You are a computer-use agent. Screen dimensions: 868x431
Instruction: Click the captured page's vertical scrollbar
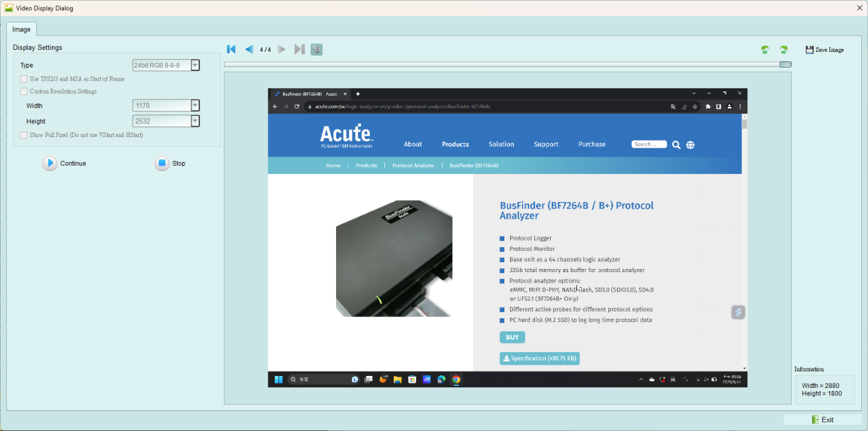point(744,243)
